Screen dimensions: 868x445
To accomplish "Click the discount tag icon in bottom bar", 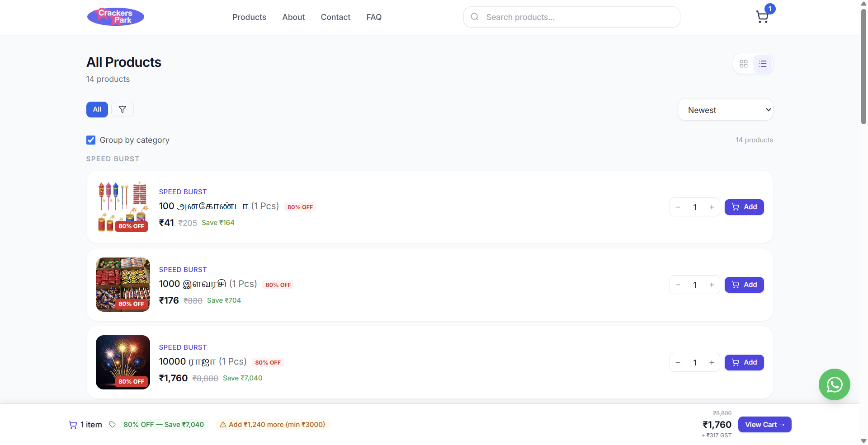I will coord(113,425).
